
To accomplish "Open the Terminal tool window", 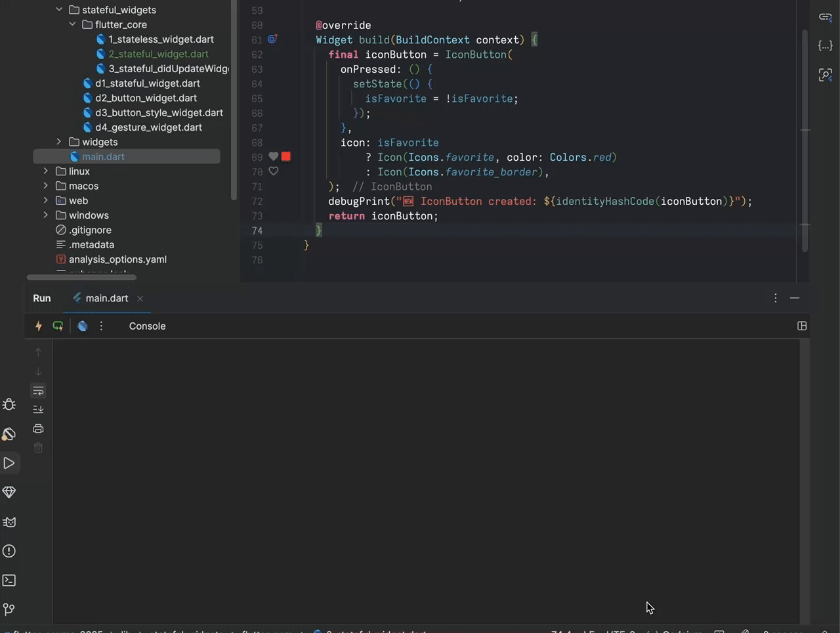I will (9, 580).
